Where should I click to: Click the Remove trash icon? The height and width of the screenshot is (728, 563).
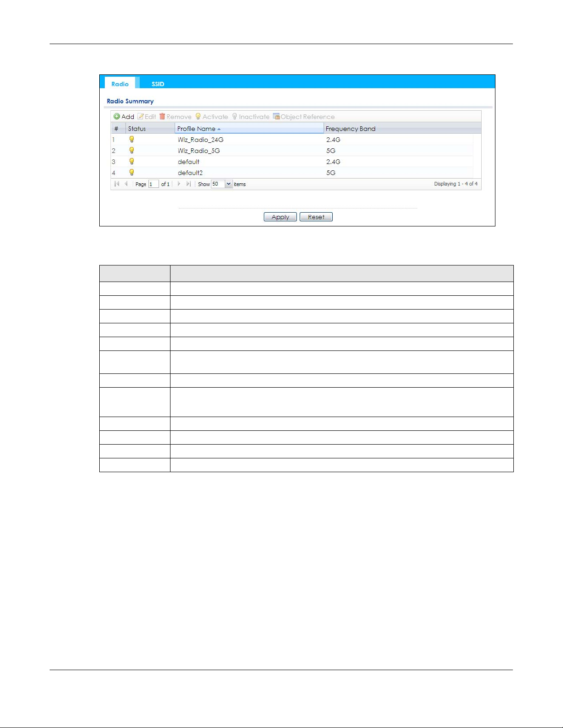click(x=162, y=117)
